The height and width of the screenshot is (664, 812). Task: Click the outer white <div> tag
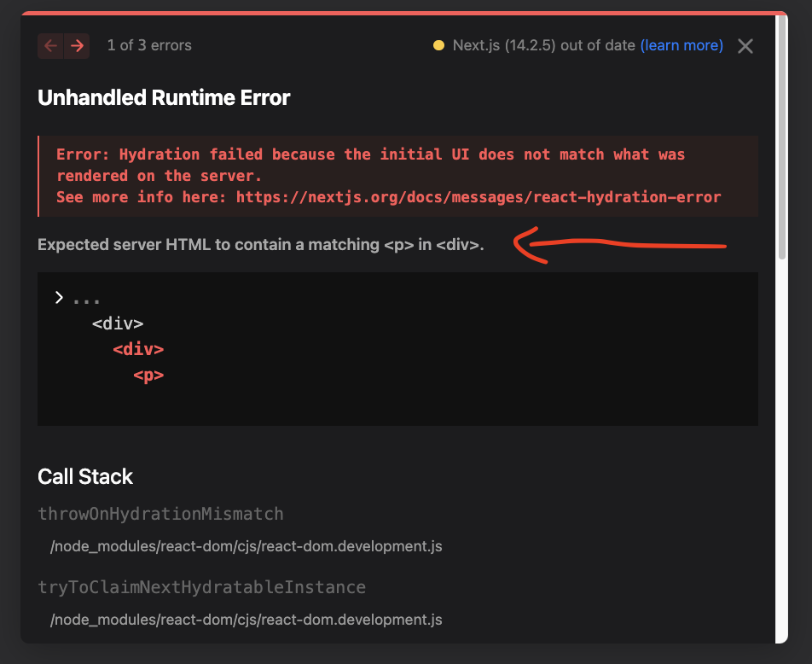pos(118,324)
